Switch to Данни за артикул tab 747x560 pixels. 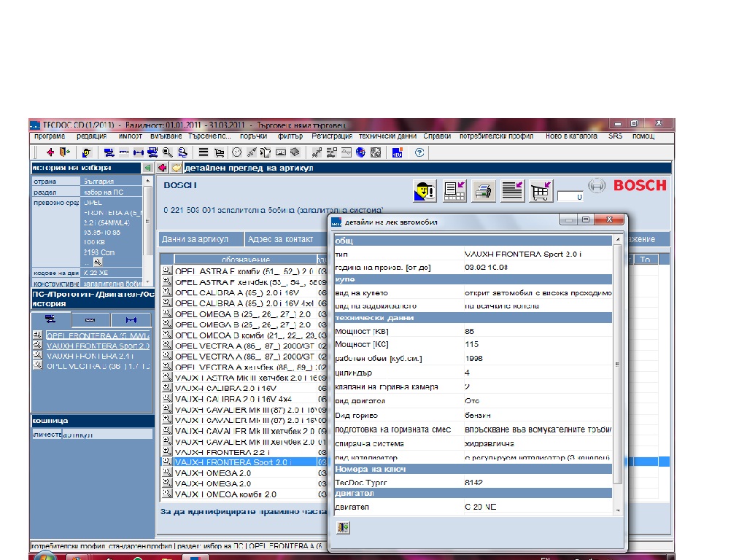click(200, 239)
